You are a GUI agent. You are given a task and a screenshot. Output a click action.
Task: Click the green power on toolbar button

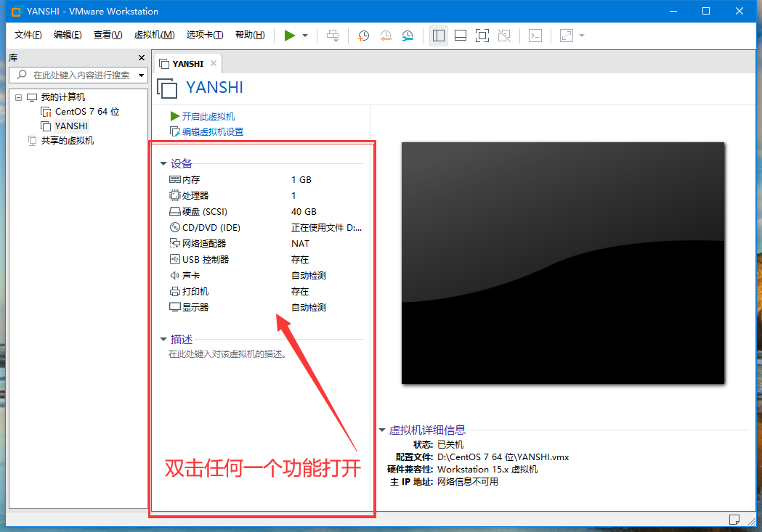[x=290, y=36]
